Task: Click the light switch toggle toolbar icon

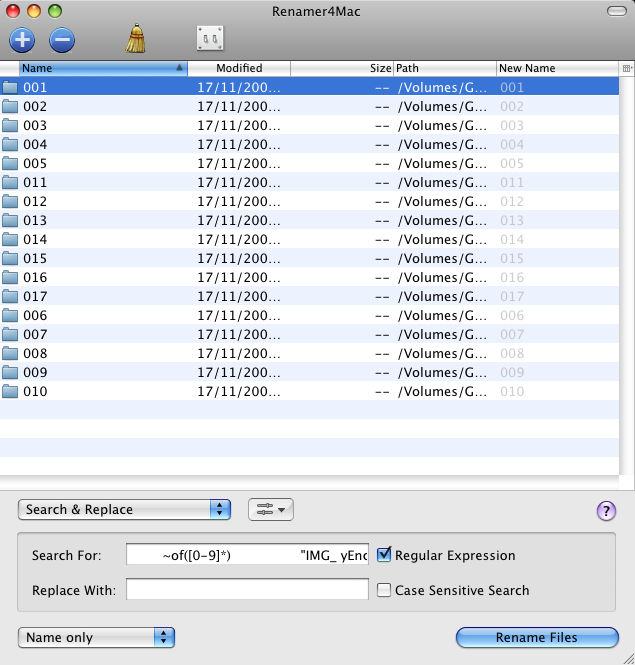Action: click(210, 39)
